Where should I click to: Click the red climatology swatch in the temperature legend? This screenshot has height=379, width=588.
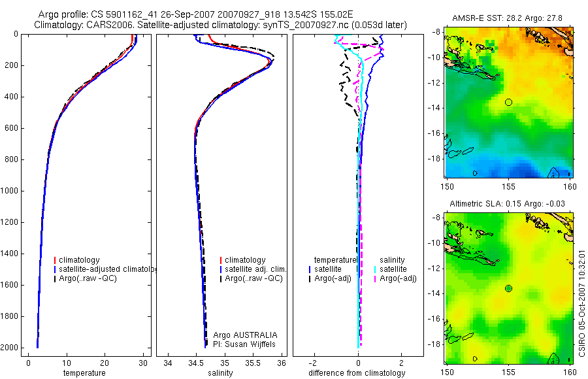click(55, 260)
